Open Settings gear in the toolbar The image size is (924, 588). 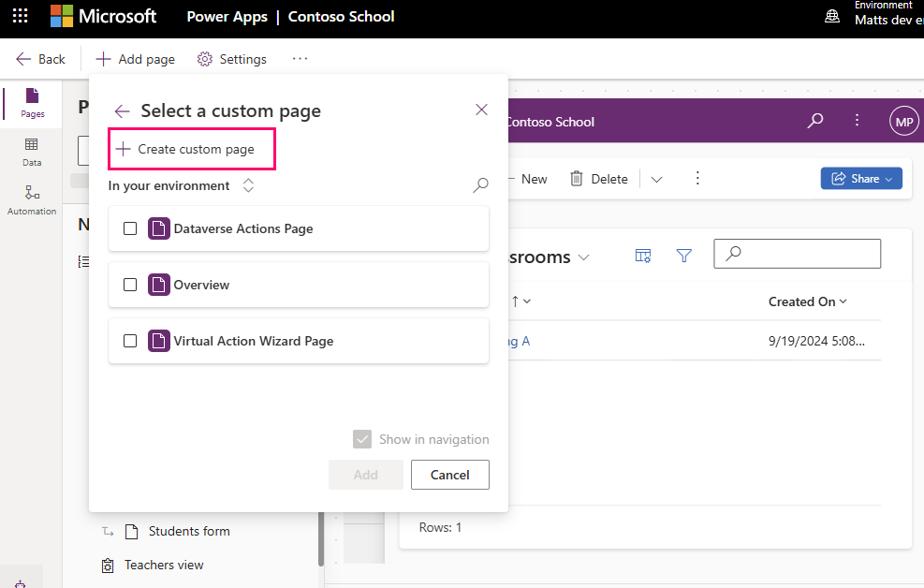coord(231,59)
